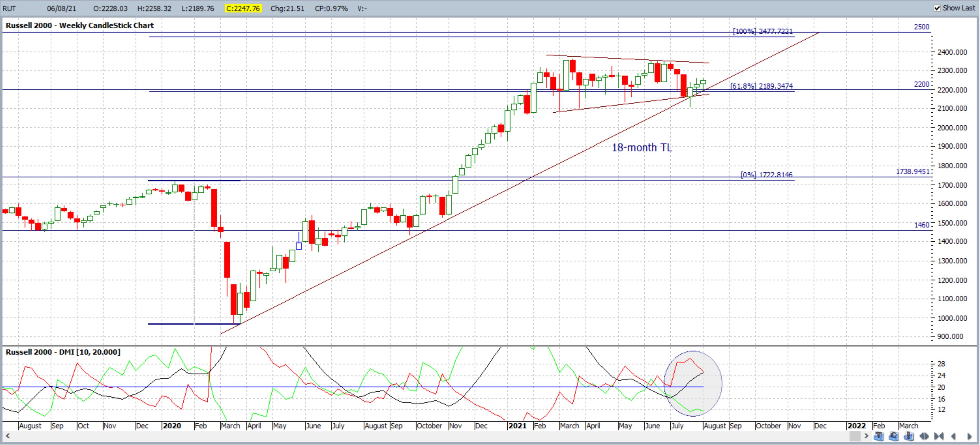Click the 1460 support line label

(x=921, y=225)
